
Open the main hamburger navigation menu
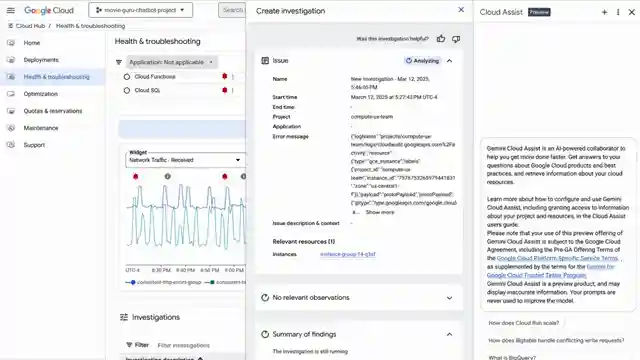[x=11, y=10]
